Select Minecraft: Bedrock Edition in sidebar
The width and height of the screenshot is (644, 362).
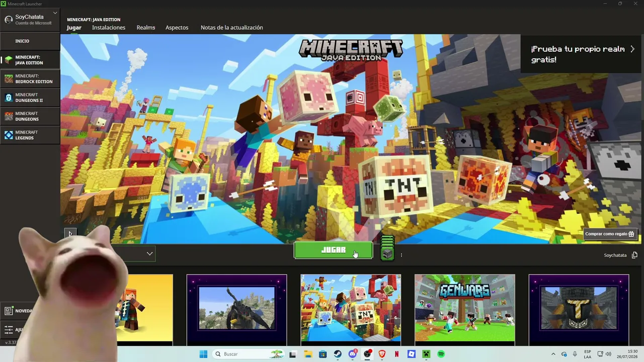pos(30,79)
